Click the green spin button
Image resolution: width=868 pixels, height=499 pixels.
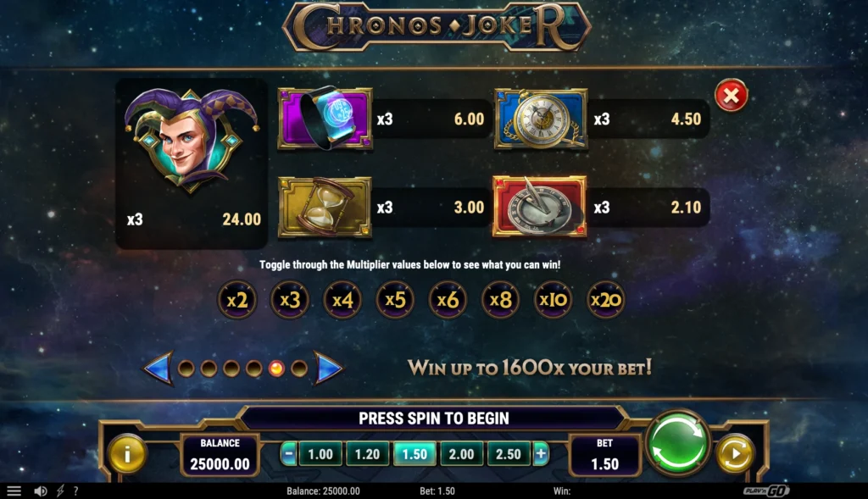pyautogui.click(x=677, y=444)
